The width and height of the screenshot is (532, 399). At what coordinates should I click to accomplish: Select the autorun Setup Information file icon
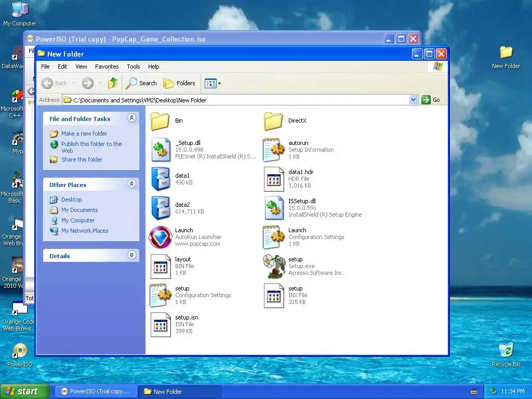(273, 150)
